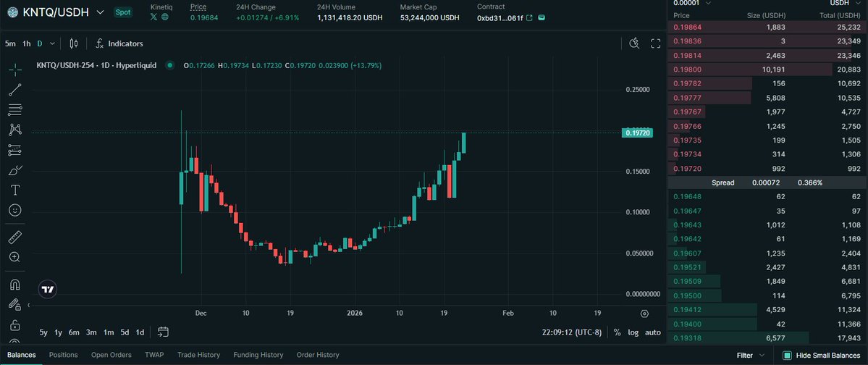Enter fullscreen chart mode
The height and width of the screenshot is (365, 868).
(x=656, y=43)
